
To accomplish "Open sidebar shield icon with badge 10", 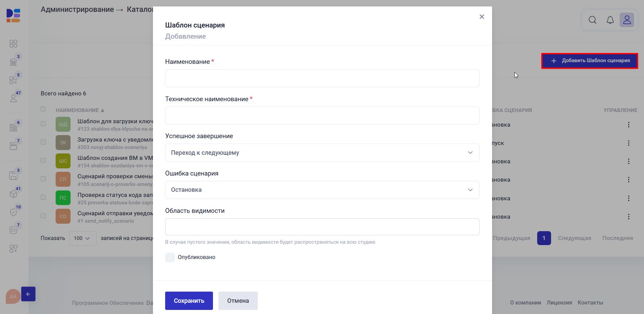I will click(x=14, y=212).
